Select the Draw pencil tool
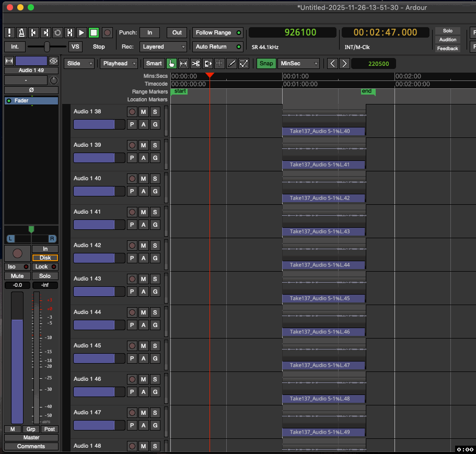The height and width of the screenshot is (454, 476). (232, 64)
